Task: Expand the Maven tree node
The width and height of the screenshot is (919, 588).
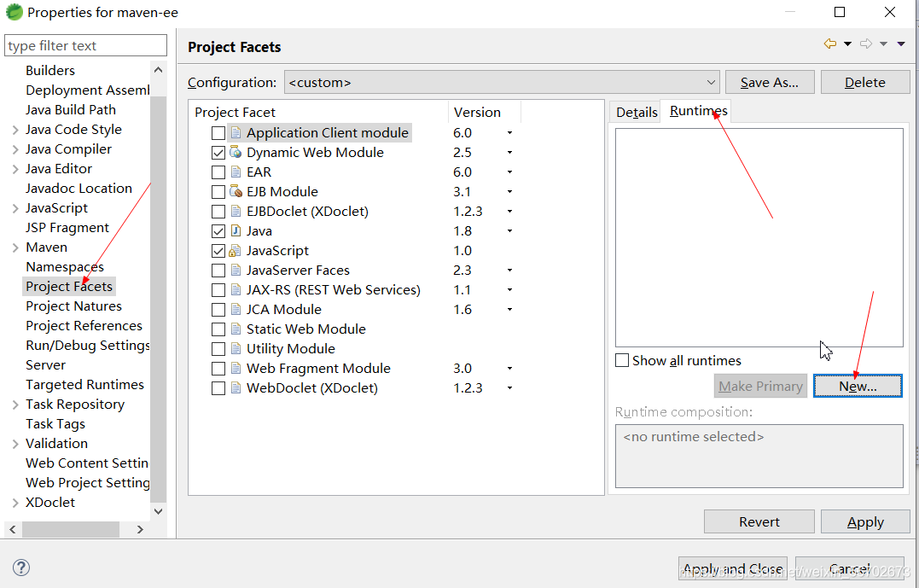Action: coord(15,248)
